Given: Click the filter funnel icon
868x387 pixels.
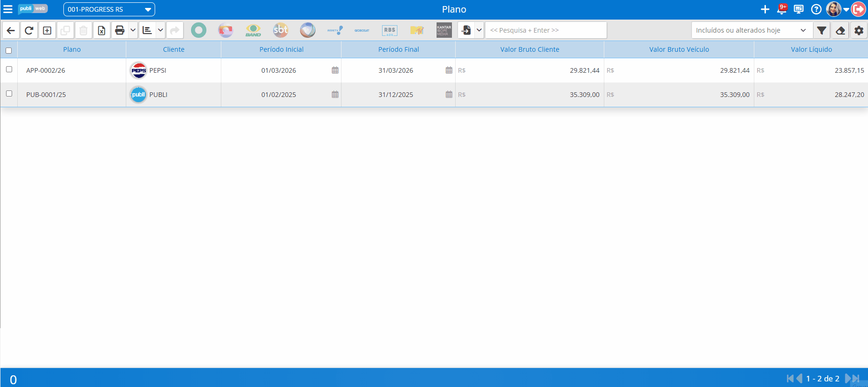Looking at the screenshot, I should 821,30.
